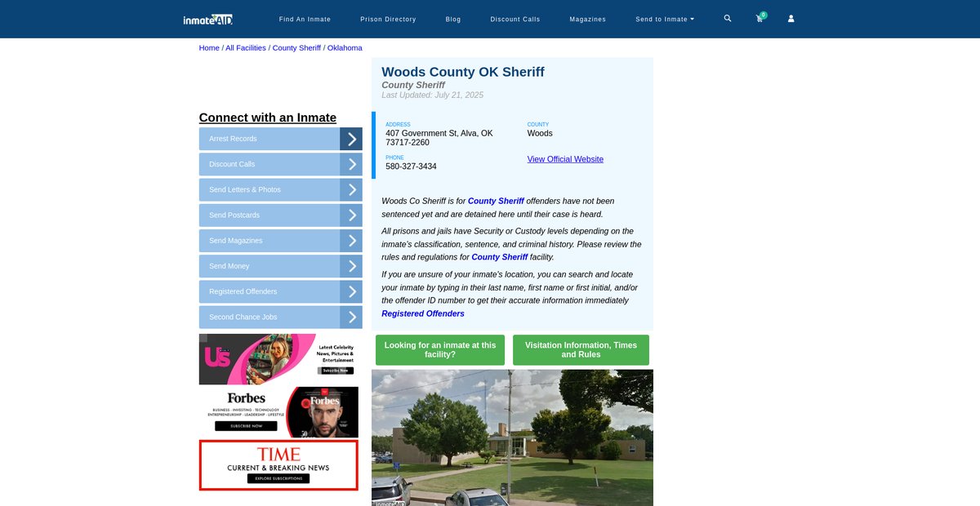Viewport: 980px width, 506px height.
Task: Select Registered Offenders sidebar item
Action: [269, 291]
